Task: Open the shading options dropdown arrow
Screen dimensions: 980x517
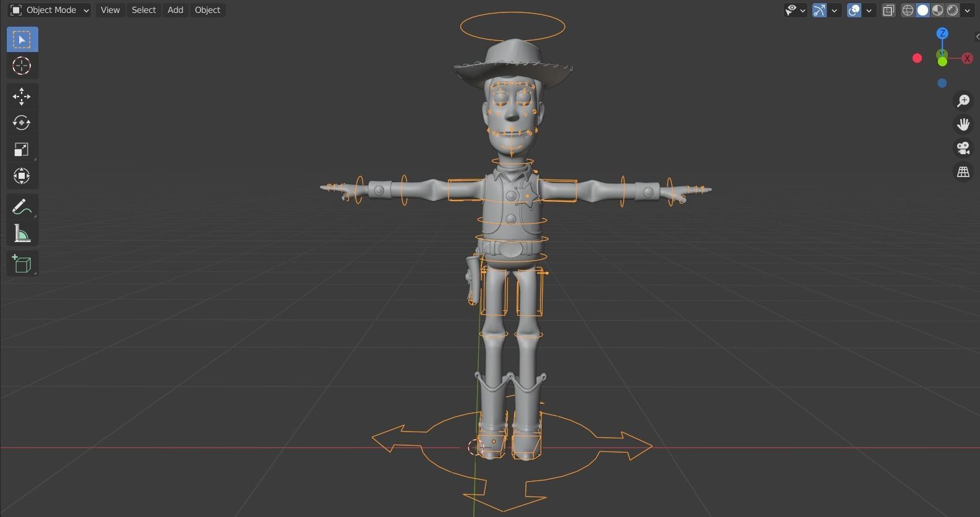Action: point(967,10)
